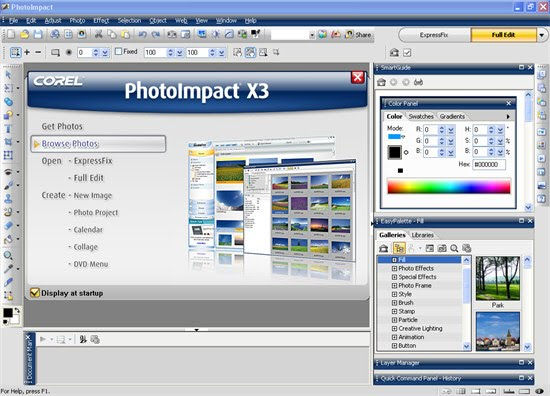This screenshot has width=550, height=396.
Task: Select the Eyedropper tool
Action: pyautogui.click(x=8, y=269)
